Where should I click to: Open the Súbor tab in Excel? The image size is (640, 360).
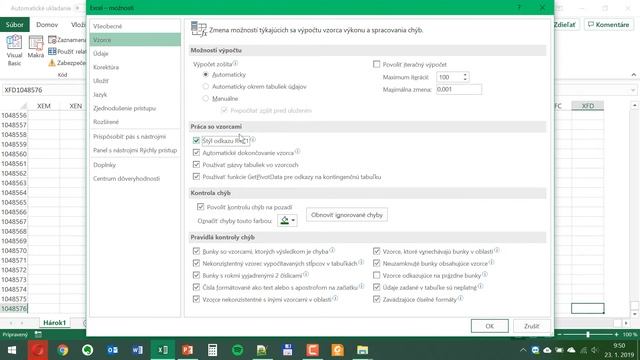click(x=15, y=24)
